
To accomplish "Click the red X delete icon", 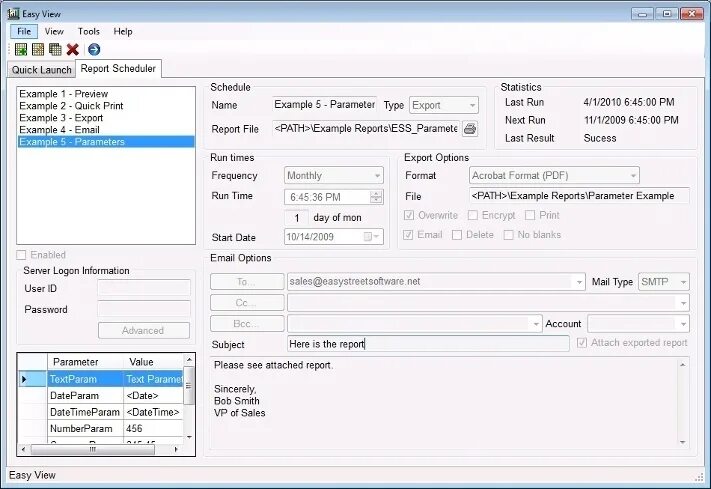I will (73, 49).
